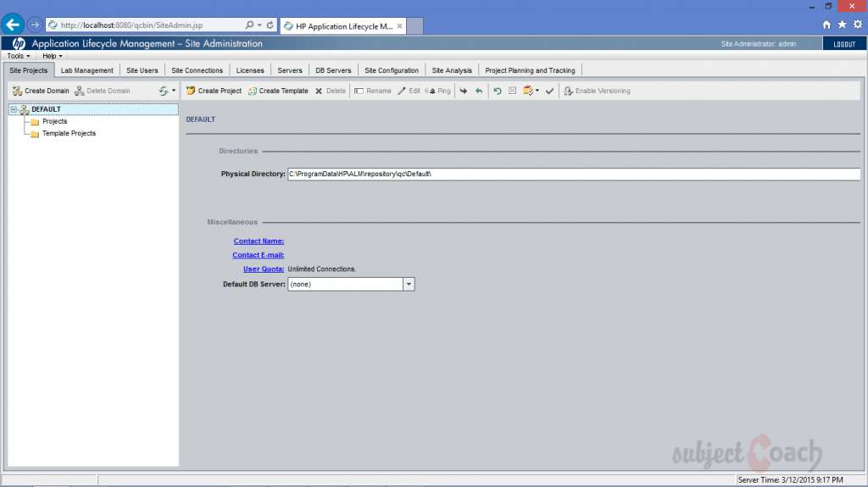
Task: Open the DB Servers tab
Action: 333,70
